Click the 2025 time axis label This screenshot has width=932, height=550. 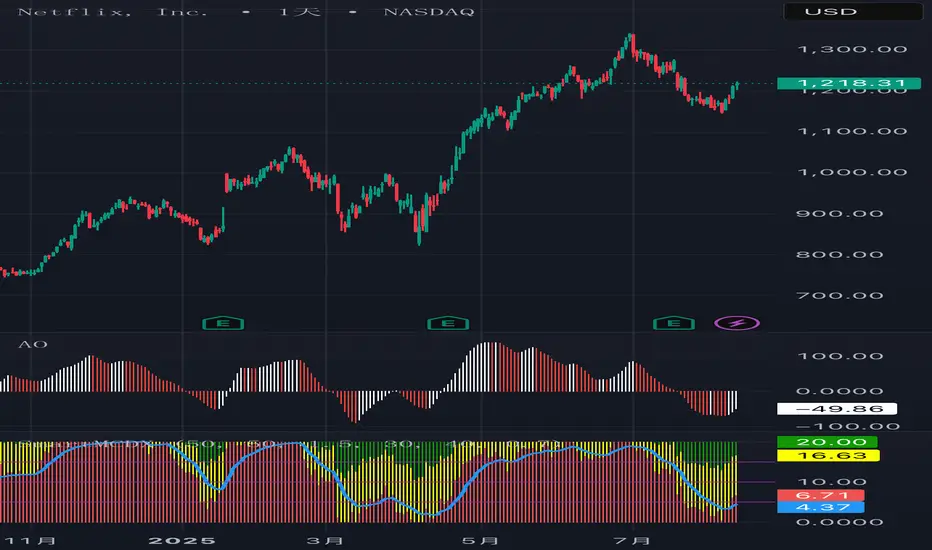(x=182, y=540)
